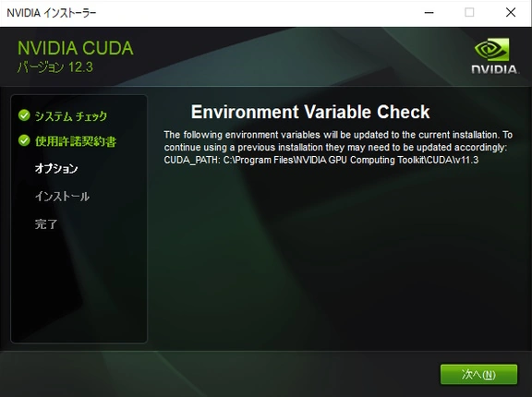
Task: Click the disabled maximize window button
Action: tap(469, 13)
